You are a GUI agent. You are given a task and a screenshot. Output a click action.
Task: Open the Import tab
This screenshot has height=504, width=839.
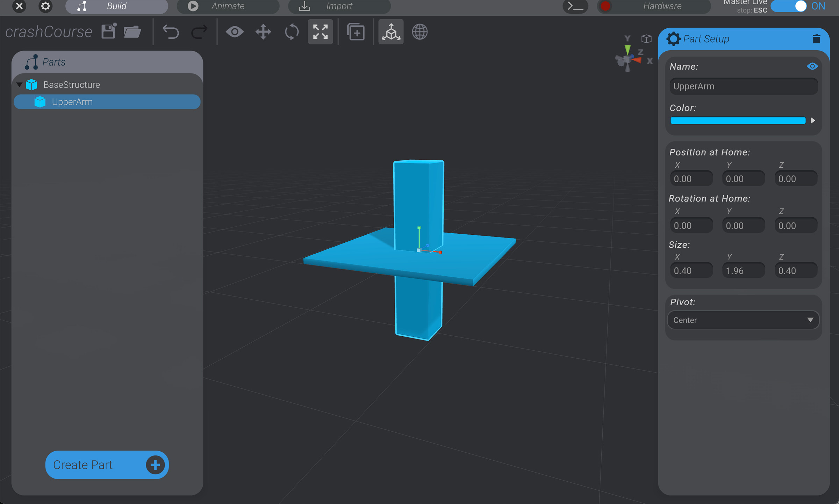339,6
